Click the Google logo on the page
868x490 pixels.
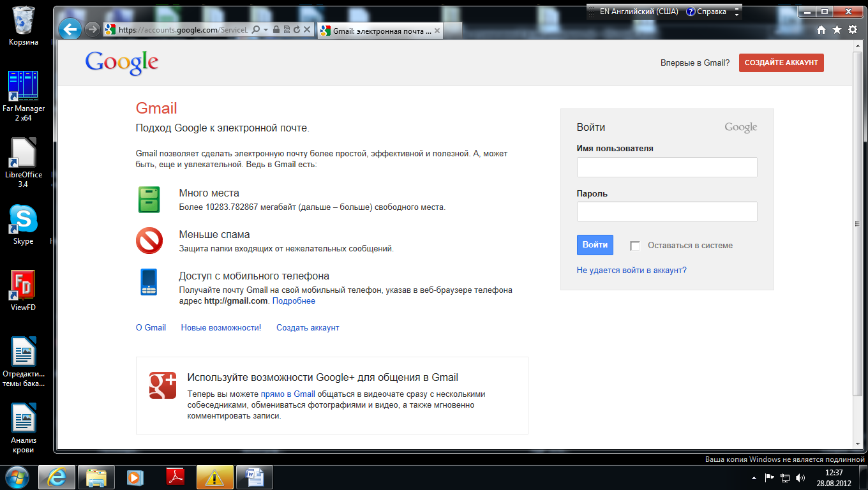122,63
